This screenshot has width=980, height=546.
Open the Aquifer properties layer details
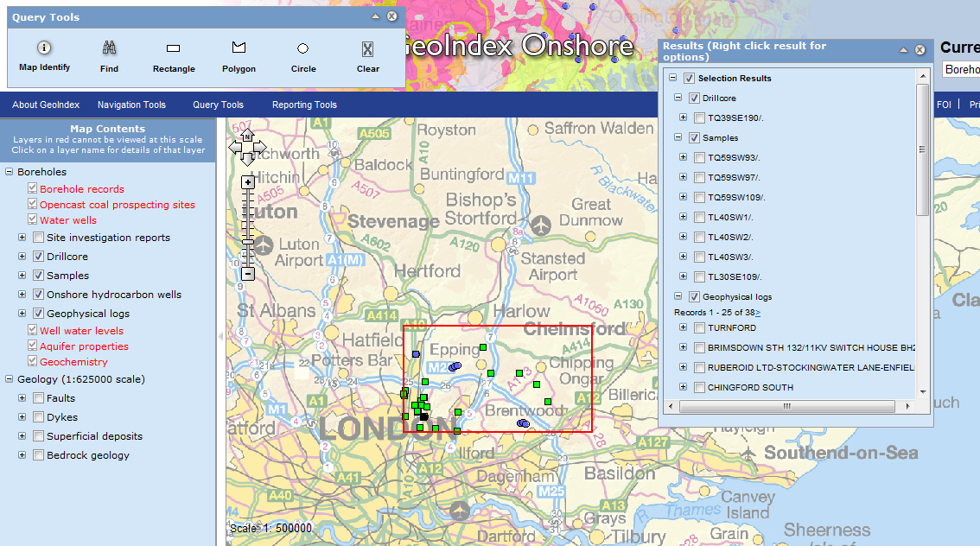pyautogui.click(x=84, y=346)
